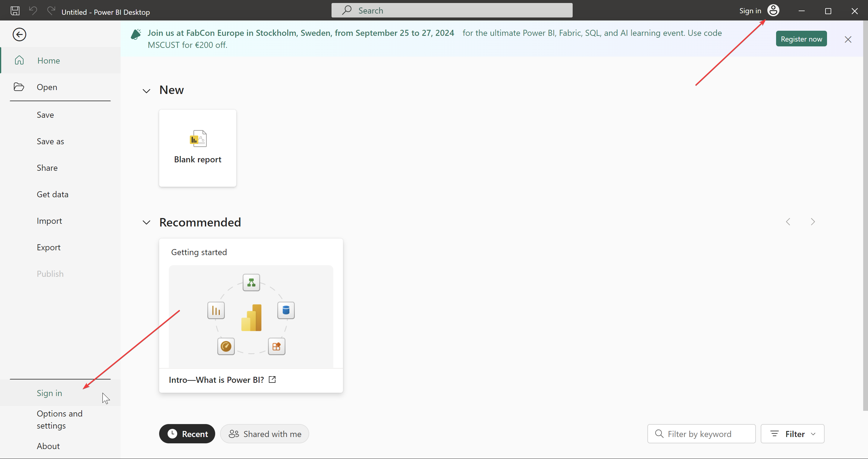Click the Save disk icon in title bar
868x459 pixels.
pyautogui.click(x=15, y=11)
